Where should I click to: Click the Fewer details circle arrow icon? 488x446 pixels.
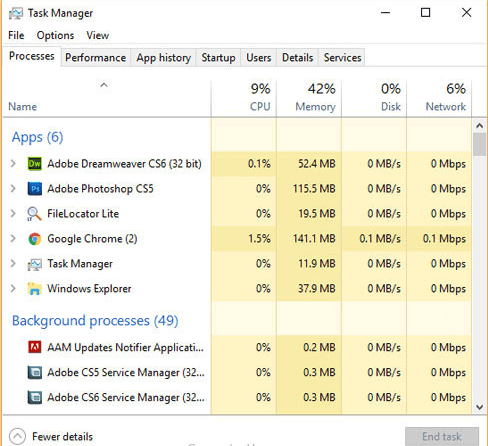(x=17, y=436)
